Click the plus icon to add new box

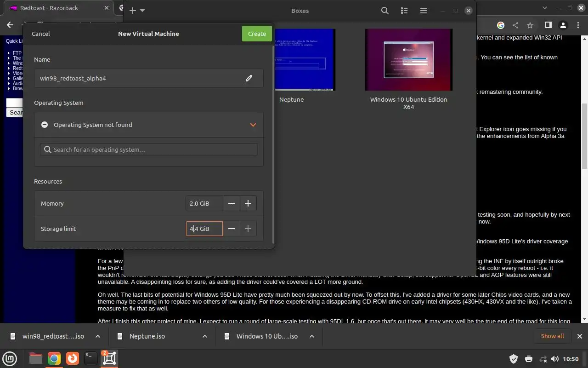click(x=133, y=11)
